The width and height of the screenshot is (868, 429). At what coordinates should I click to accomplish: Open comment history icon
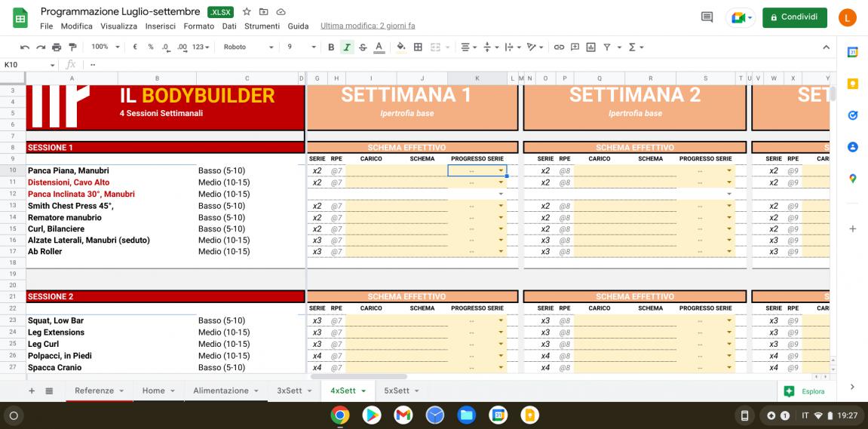point(707,17)
